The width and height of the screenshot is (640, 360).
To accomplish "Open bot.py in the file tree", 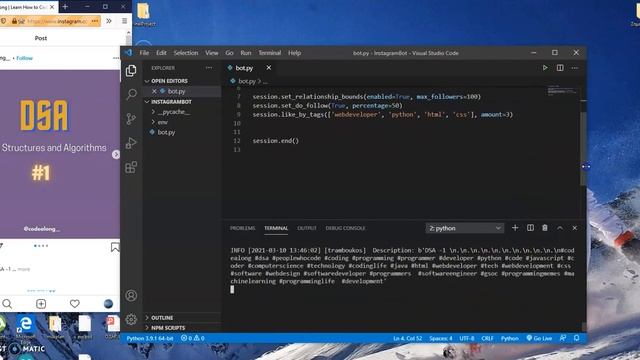I will pyautogui.click(x=166, y=132).
